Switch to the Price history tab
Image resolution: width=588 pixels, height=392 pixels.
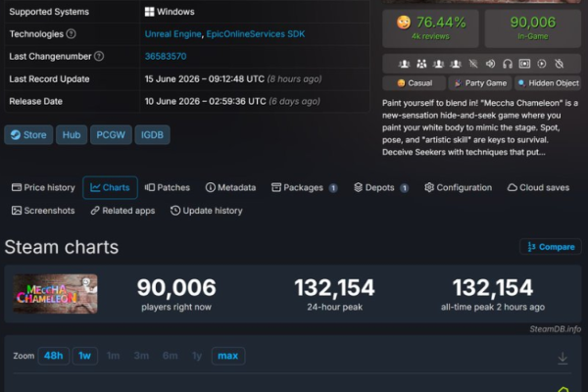(43, 187)
